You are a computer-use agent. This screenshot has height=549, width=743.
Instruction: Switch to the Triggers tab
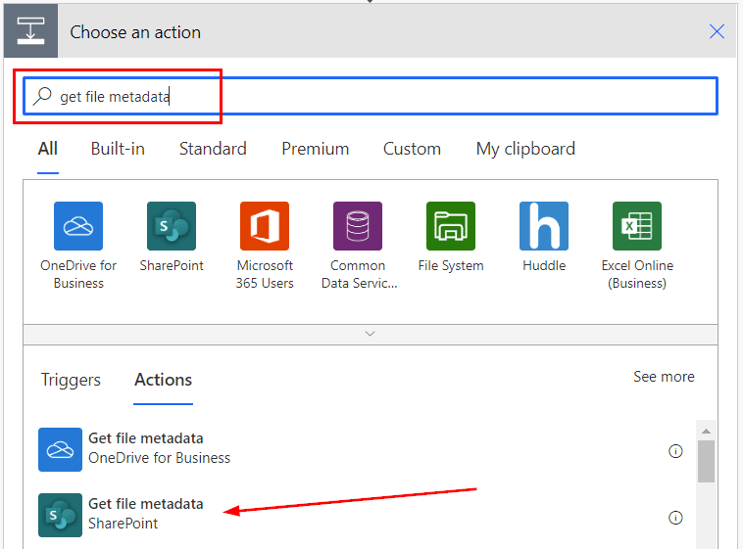pyautogui.click(x=71, y=380)
